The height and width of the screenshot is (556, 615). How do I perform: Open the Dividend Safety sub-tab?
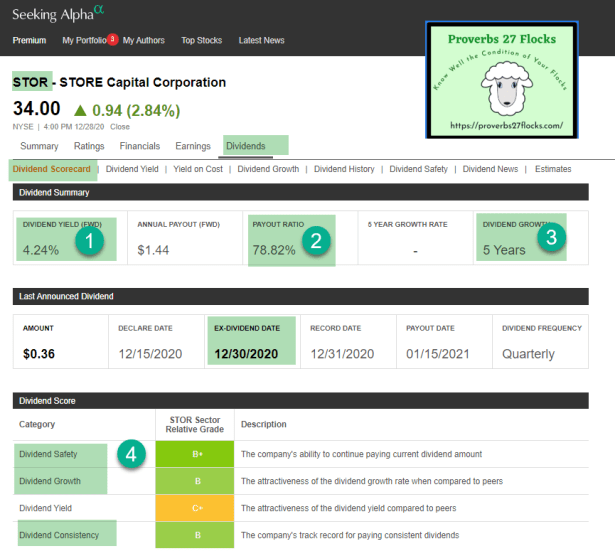[418, 169]
